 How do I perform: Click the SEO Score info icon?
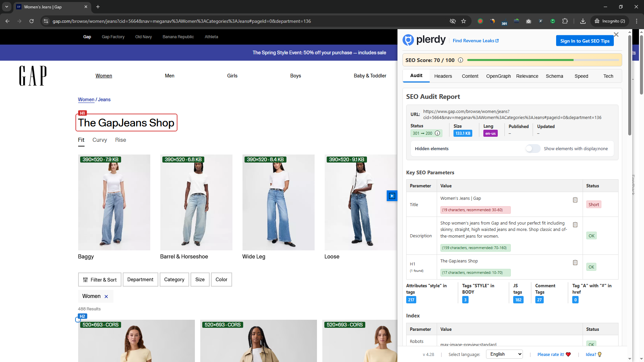[x=461, y=60]
